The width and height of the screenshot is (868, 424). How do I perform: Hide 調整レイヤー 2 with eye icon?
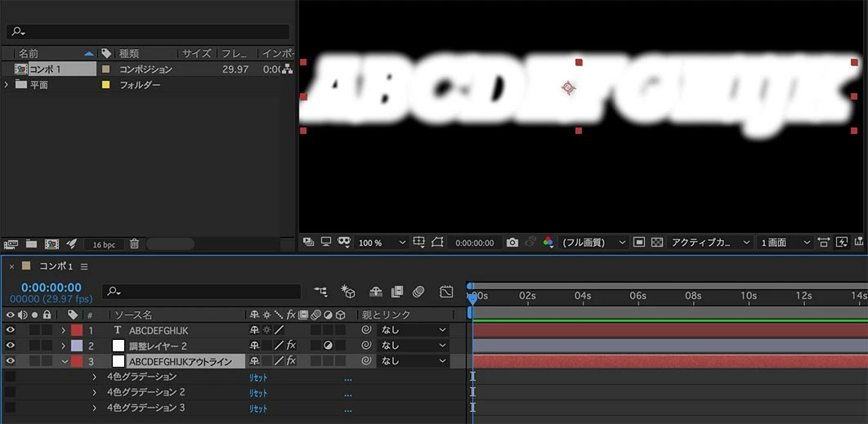11,346
